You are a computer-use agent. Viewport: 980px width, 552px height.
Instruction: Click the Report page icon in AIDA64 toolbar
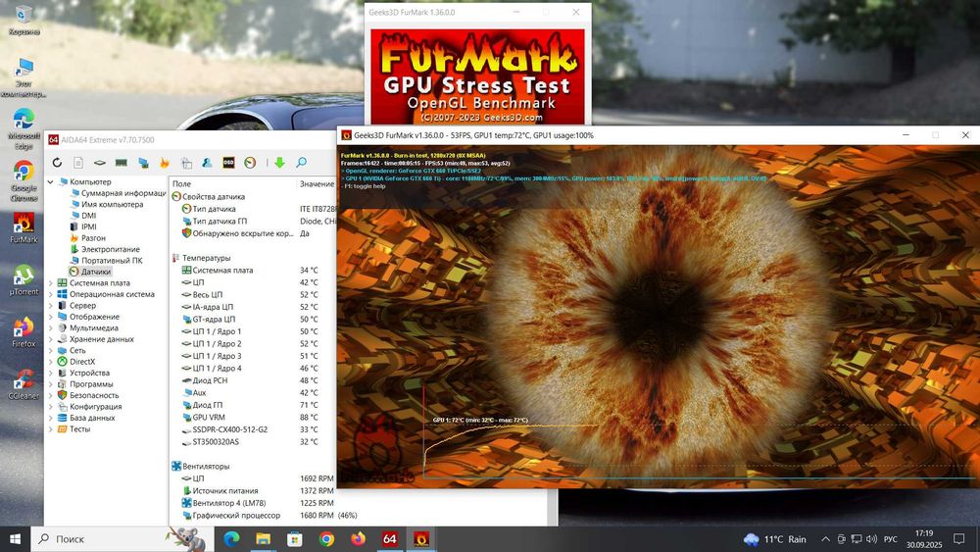pos(78,163)
